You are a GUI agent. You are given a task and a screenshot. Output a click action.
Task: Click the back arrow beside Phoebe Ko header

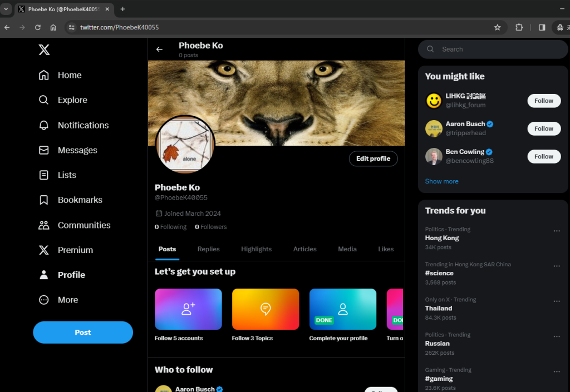[159, 49]
